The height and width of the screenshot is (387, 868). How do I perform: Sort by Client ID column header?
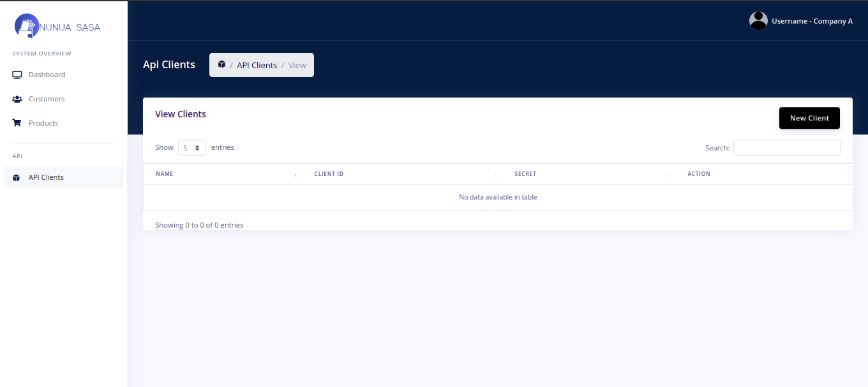coord(329,174)
